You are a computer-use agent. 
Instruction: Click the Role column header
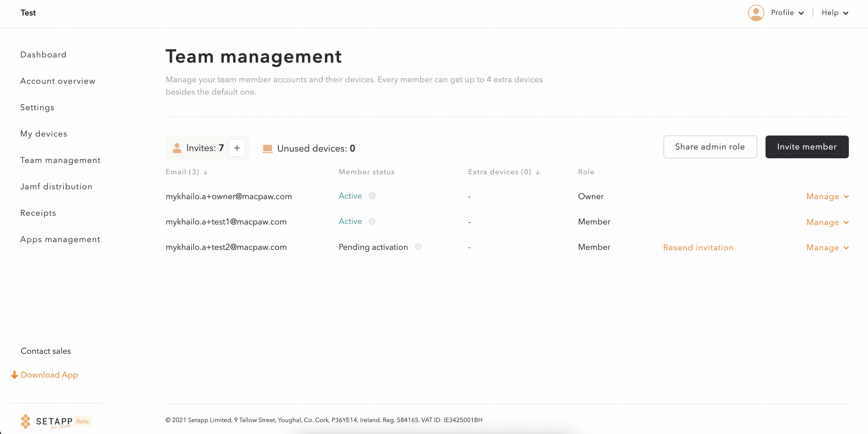point(586,172)
